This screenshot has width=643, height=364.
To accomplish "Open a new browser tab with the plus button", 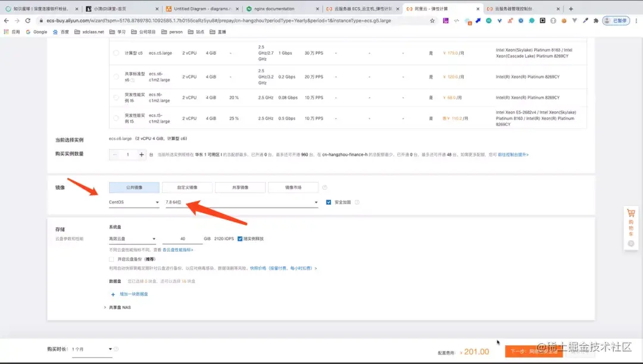I will 571,8.
